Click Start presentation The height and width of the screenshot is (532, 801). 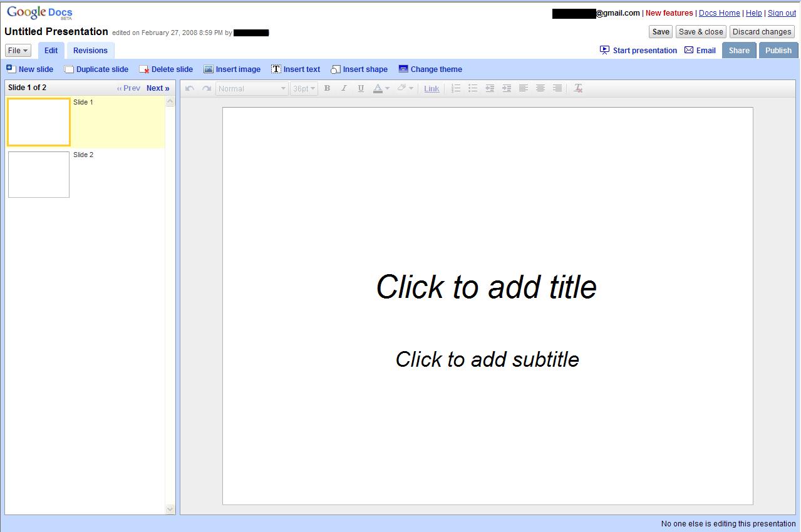coord(638,51)
